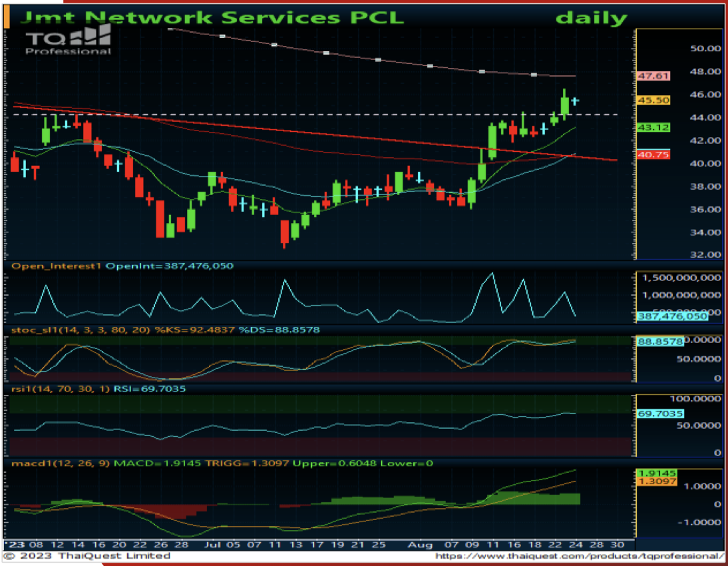728x566 pixels.
Task: Click the Open_Interest1 indicator name
Action: coord(56,266)
